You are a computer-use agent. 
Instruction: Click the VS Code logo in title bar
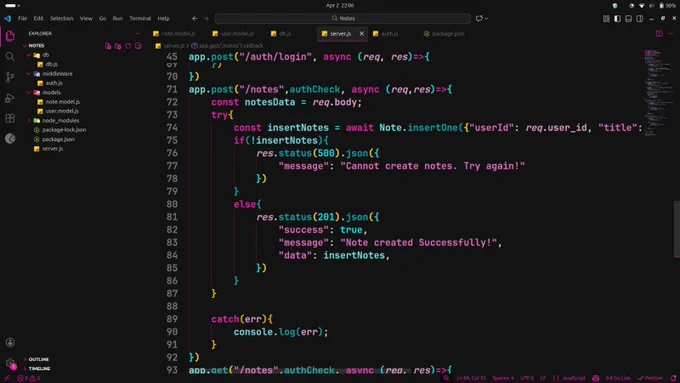pyautogui.click(x=7, y=18)
